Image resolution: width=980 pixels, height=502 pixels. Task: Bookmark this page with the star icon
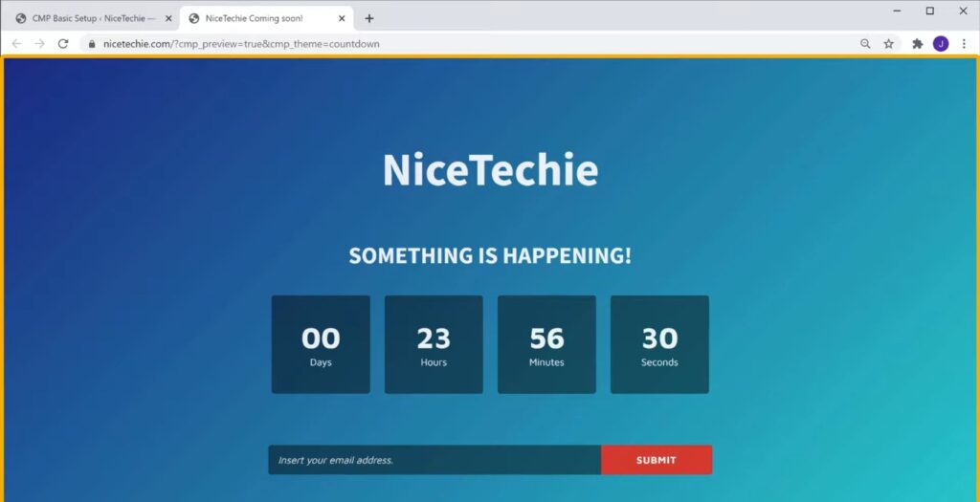tap(888, 44)
